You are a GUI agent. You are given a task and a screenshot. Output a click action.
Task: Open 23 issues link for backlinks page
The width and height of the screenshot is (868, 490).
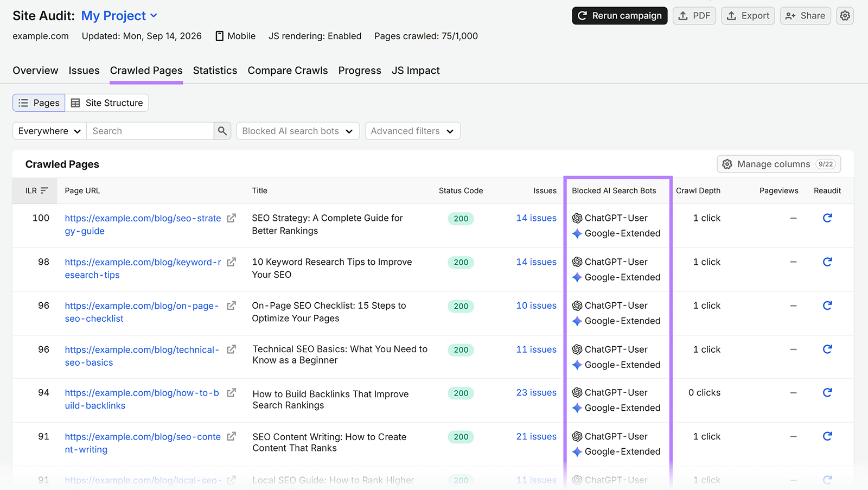[536, 392]
